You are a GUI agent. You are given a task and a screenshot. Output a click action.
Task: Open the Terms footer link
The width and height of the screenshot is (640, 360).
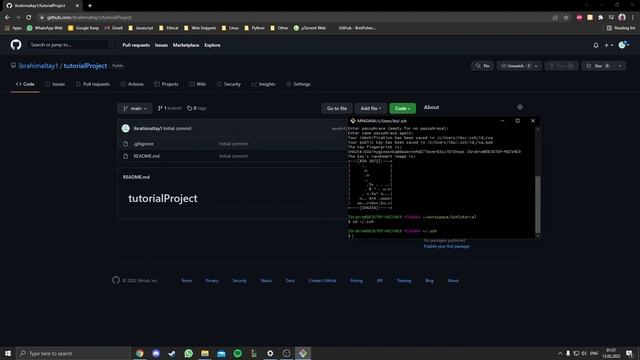(186, 281)
